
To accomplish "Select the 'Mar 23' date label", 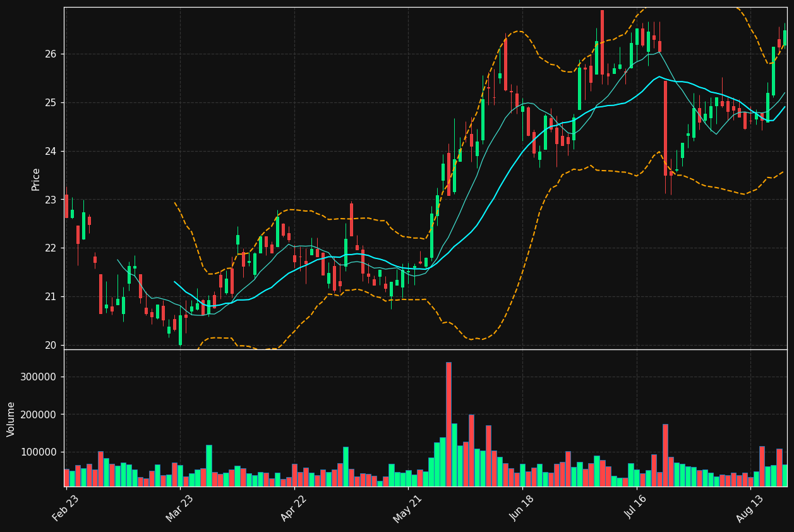I will [x=180, y=509].
